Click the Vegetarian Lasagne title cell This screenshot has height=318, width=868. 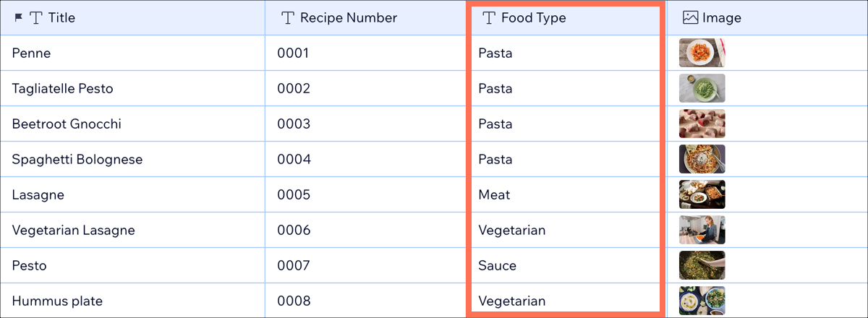[x=132, y=230]
